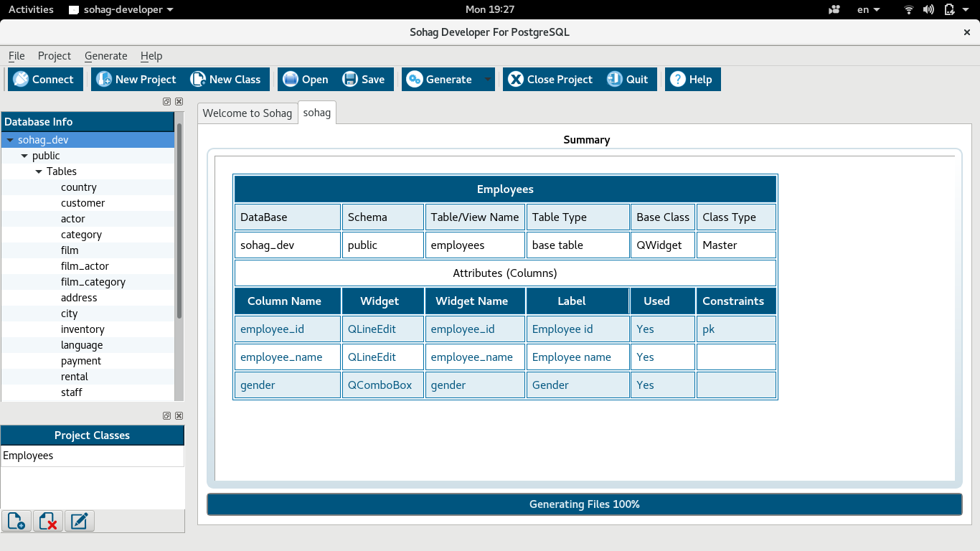Edit class icon below Project Classes
The width and height of the screenshot is (980, 551).
[x=80, y=521]
